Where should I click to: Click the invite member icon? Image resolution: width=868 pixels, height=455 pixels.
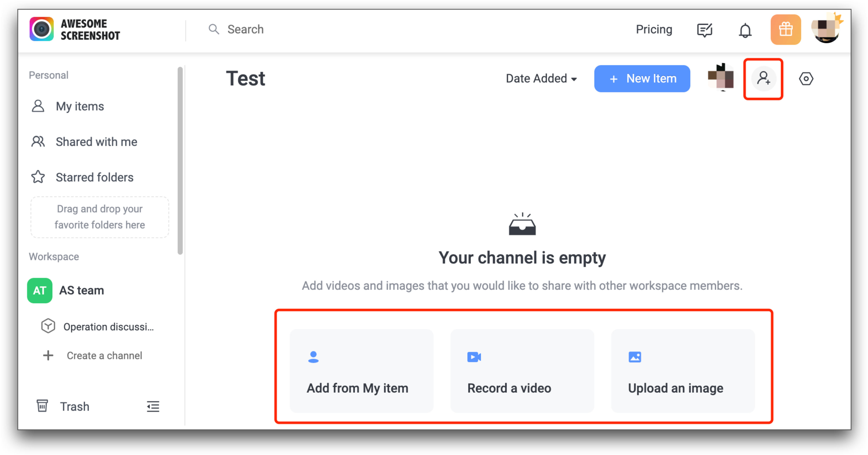point(763,79)
